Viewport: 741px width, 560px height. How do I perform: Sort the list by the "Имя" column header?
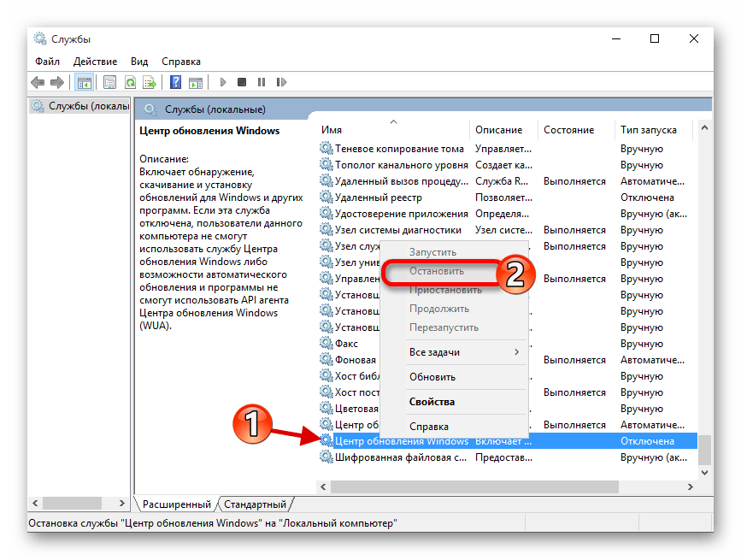pos(332,130)
